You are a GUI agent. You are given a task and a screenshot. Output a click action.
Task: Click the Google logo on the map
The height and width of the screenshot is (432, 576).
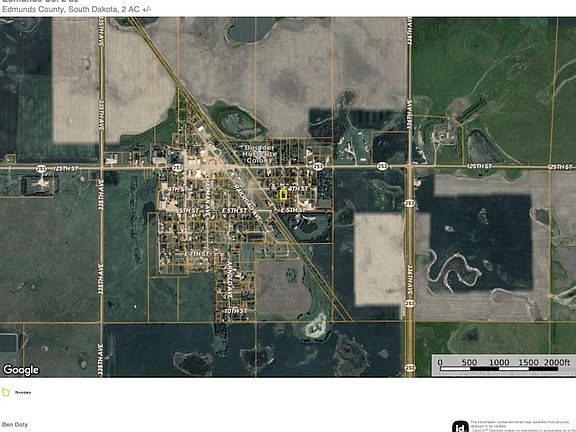[x=21, y=370]
